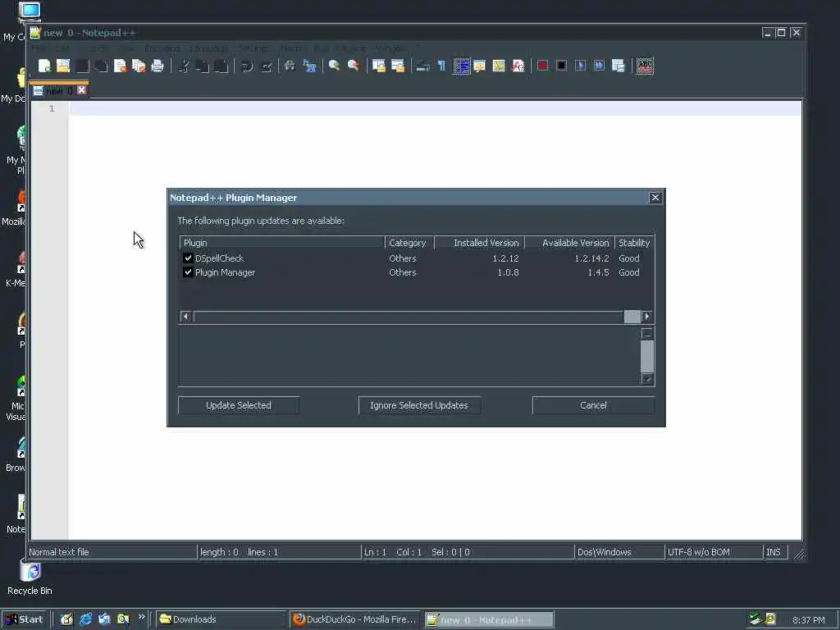Click available version 1.4.5 cell
The width and height of the screenshot is (840, 630).
pyautogui.click(x=598, y=272)
